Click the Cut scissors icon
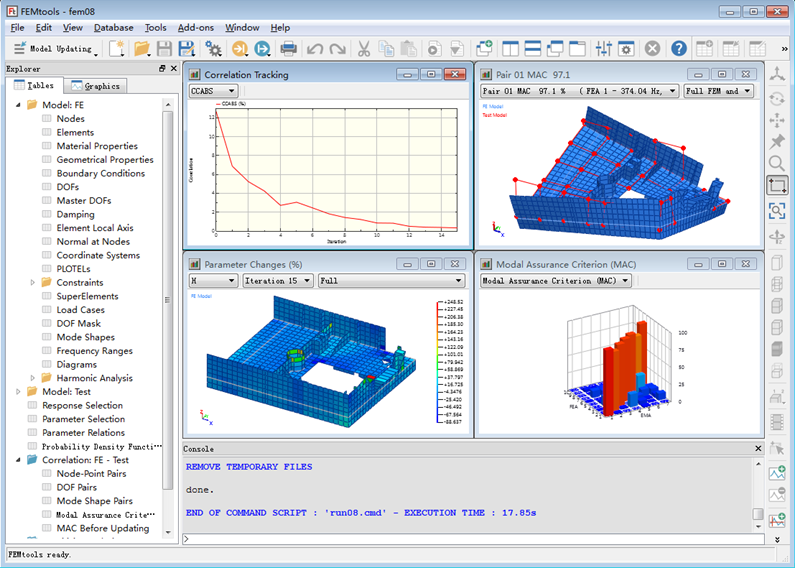The image size is (795, 569). [364, 49]
